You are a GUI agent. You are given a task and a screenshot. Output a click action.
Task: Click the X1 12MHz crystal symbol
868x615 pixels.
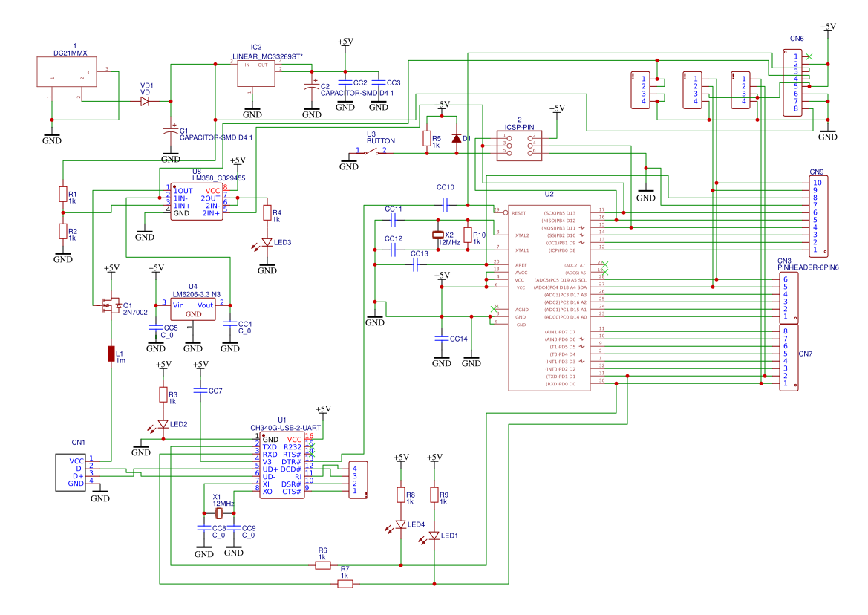tap(218, 514)
